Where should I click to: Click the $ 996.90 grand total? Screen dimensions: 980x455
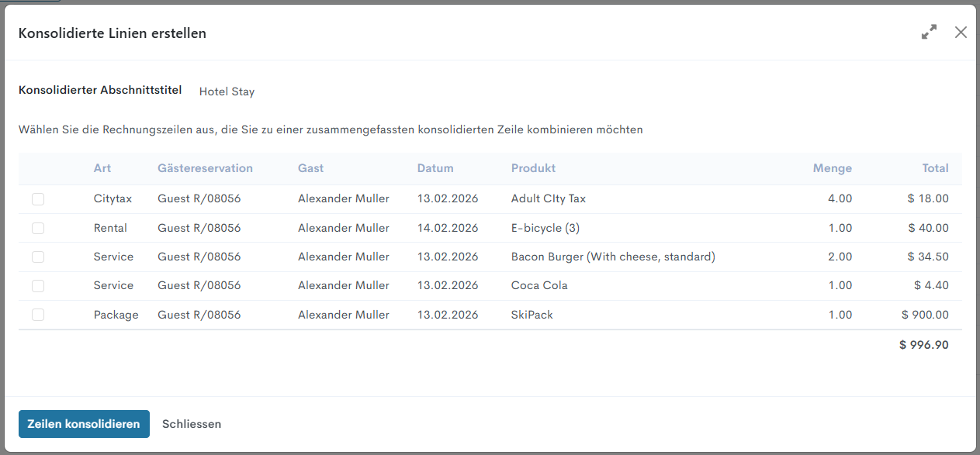(x=923, y=345)
